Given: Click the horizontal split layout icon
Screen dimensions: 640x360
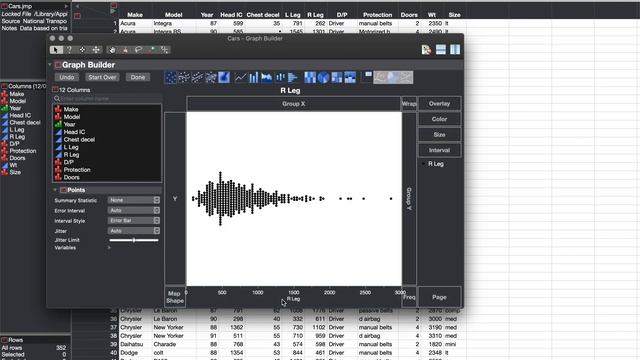Looking at the screenshot, I should 441,50.
